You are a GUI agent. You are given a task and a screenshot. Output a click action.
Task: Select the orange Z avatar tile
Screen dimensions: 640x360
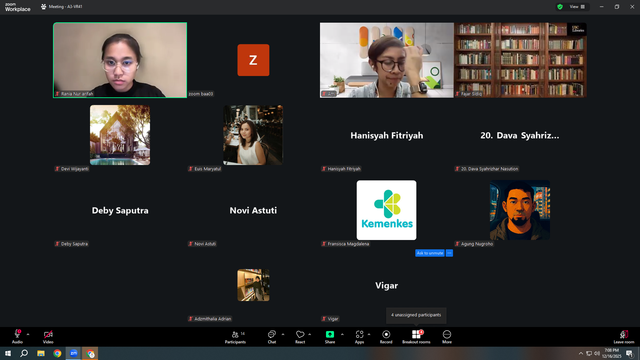pos(253,60)
